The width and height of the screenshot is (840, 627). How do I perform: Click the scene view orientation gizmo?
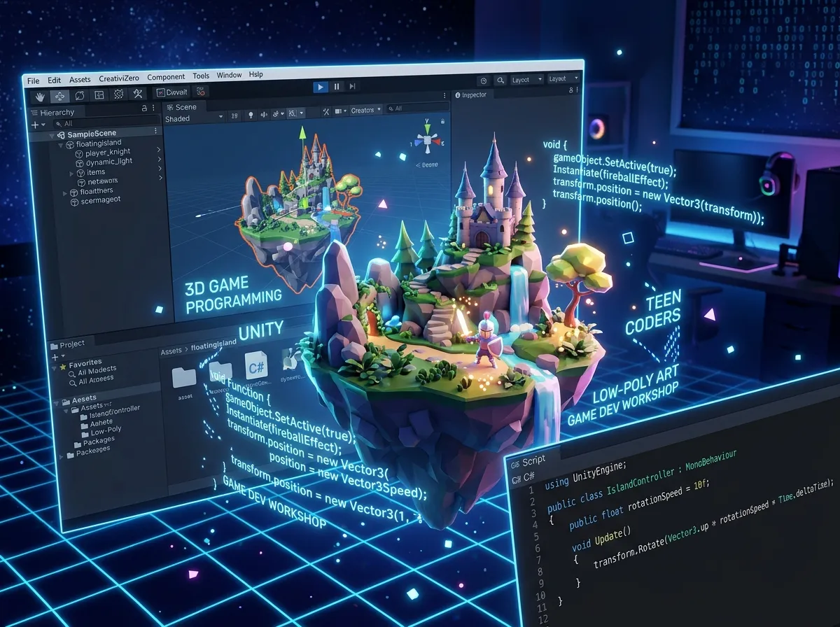coord(426,140)
